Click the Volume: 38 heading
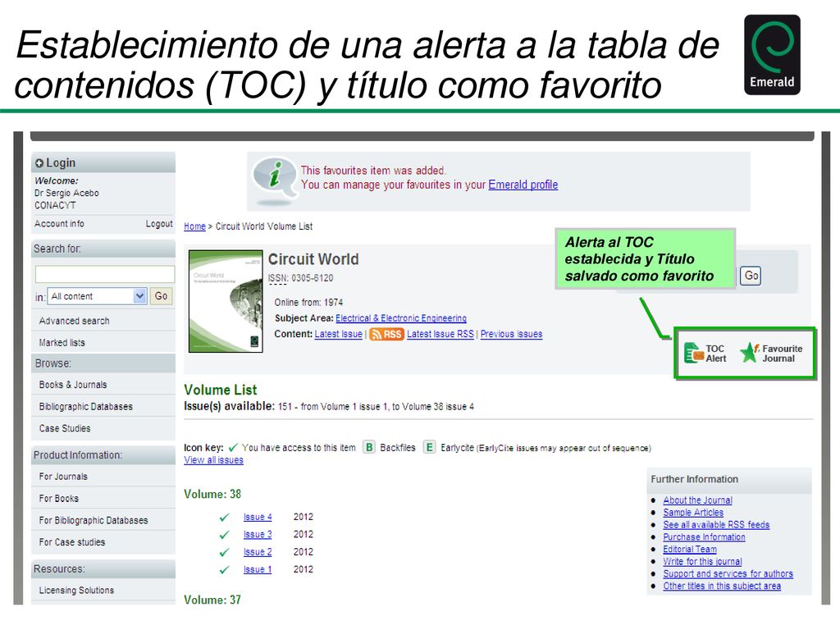The width and height of the screenshot is (840, 630). tap(212, 495)
